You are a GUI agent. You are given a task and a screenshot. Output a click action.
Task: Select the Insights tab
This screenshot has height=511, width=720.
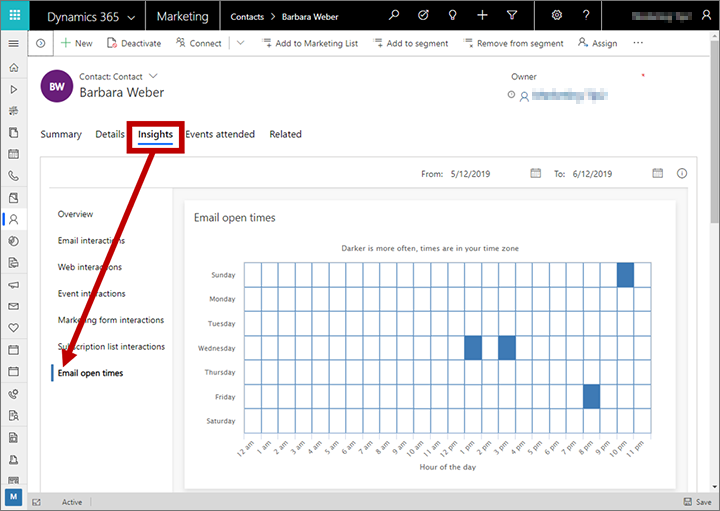155,135
